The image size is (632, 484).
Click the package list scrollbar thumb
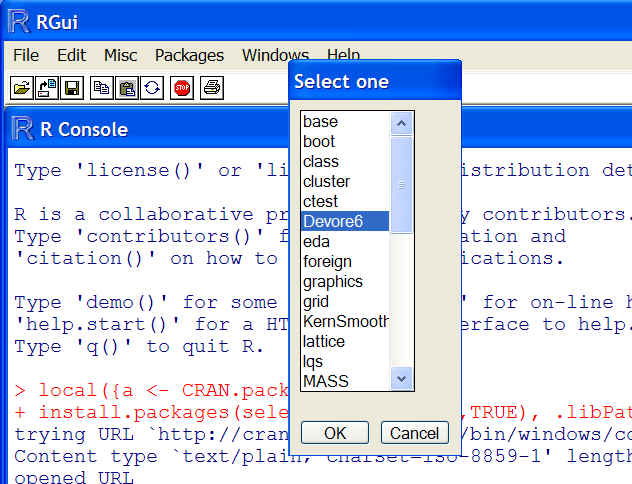click(401, 185)
